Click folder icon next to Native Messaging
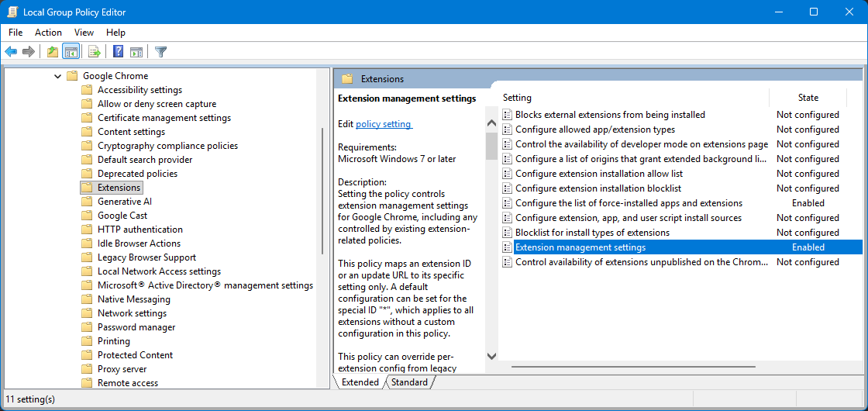Viewport: 868px width, 411px height. (x=87, y=299)
